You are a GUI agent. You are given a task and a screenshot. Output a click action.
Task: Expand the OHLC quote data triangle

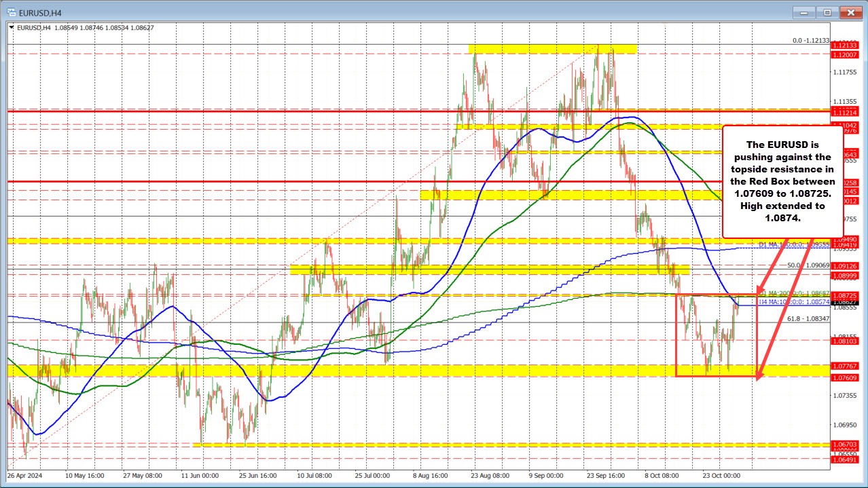(12, 28)
